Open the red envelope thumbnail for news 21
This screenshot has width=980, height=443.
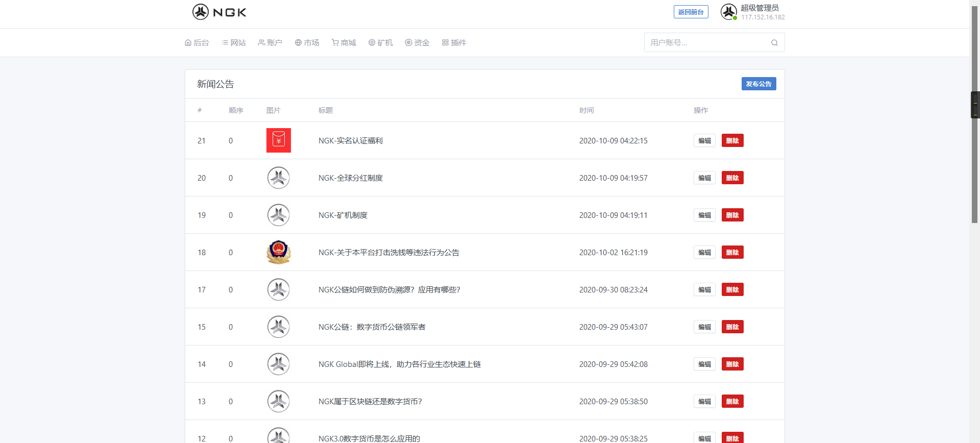coord(279,140)
